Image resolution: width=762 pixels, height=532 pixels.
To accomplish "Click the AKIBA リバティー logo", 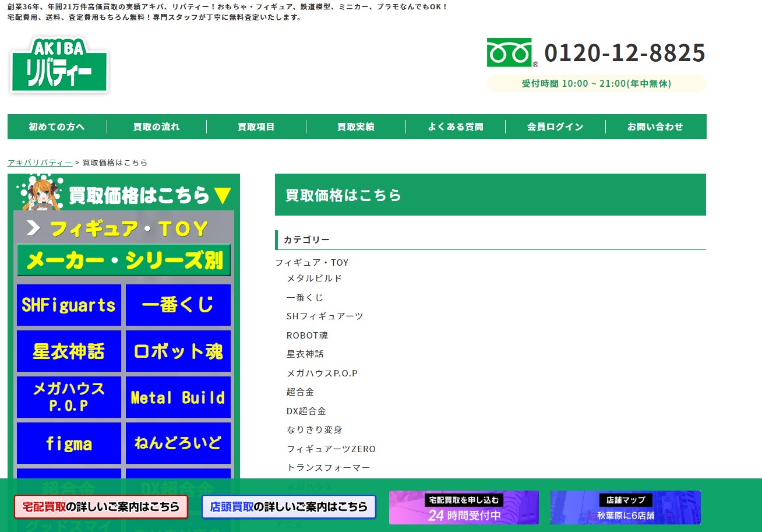I will [59, 65].
